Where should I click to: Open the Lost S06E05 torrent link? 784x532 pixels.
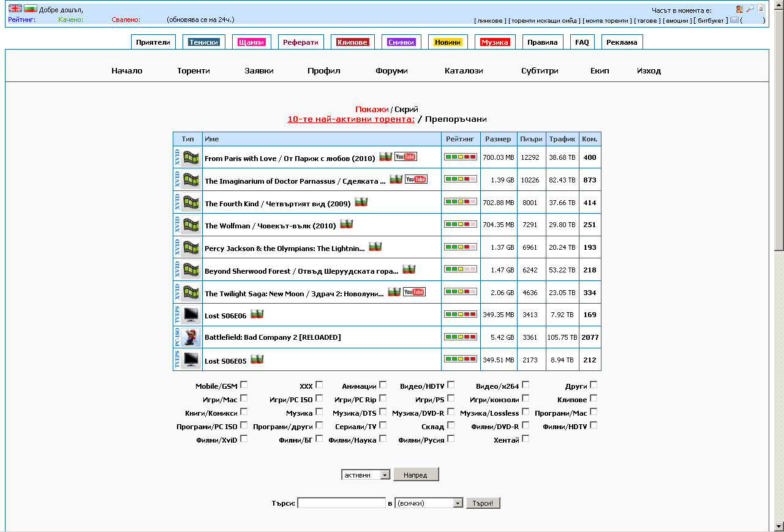click(x=225, y=361)
